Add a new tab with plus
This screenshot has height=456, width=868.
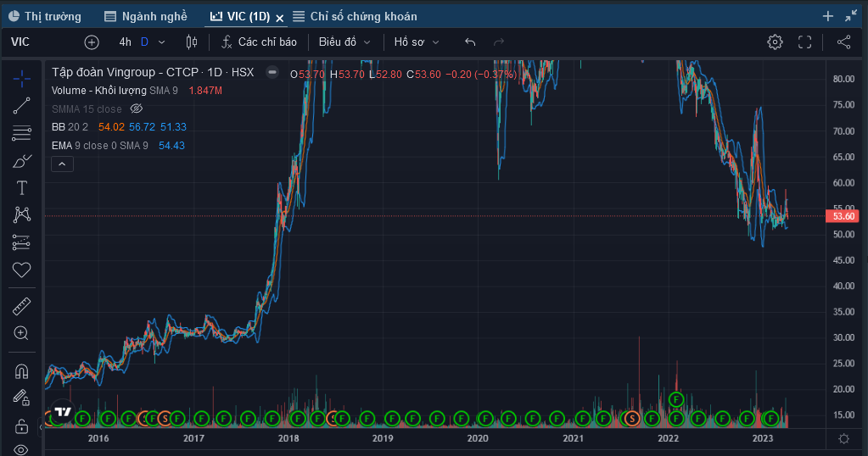(x=828, y=16)
